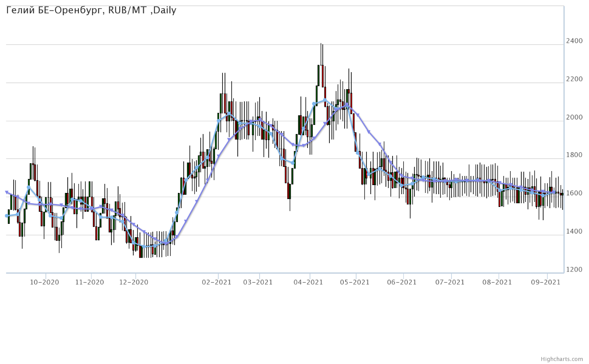The image size is (589, 364).
Task: Select the 09-2021 x-axis date label
Action: coord(546,282)
